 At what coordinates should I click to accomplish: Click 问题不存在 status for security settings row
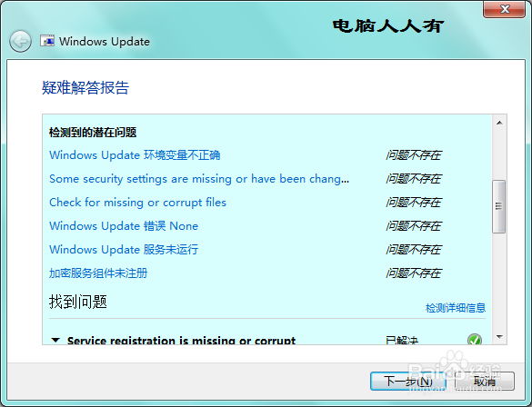click(413, 179)
